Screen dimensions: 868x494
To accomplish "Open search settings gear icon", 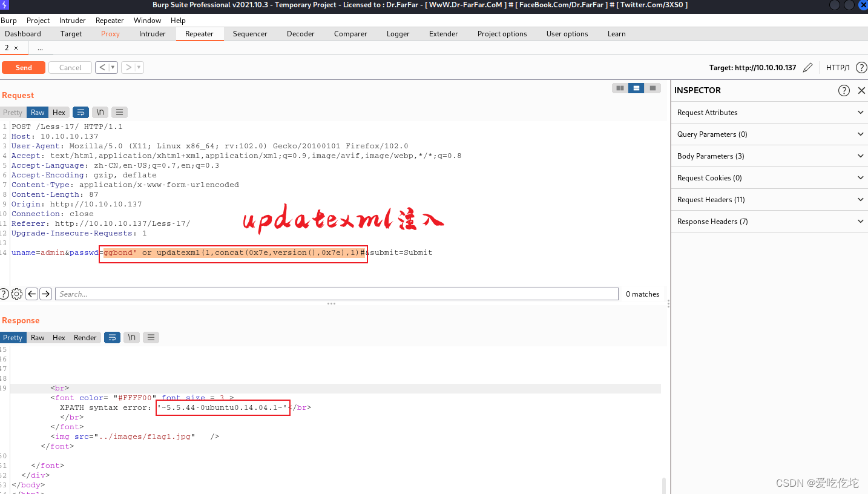I will pyautogui.click(x=17, y=294).
